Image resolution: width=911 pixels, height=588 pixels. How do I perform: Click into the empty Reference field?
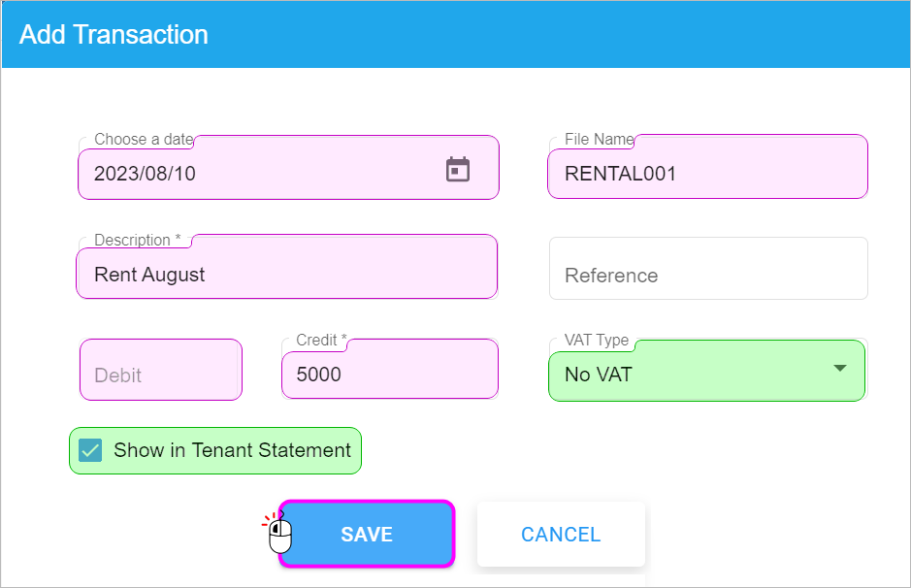(707, 276)
